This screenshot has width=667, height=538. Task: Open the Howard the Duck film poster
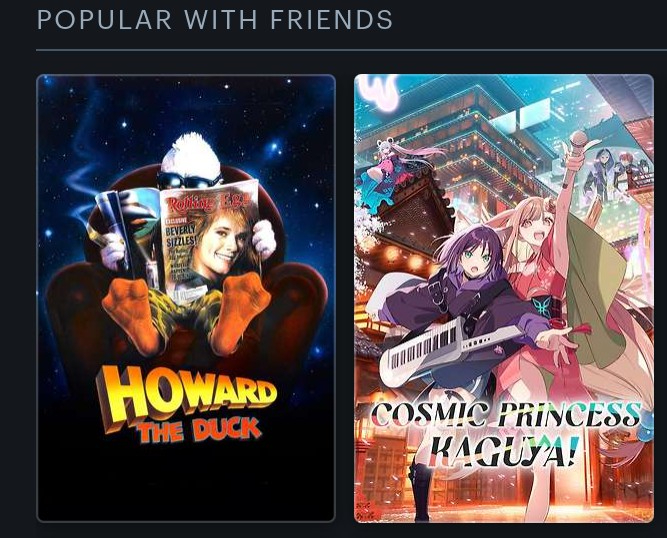pyautogui.click(x=186, y=298)
